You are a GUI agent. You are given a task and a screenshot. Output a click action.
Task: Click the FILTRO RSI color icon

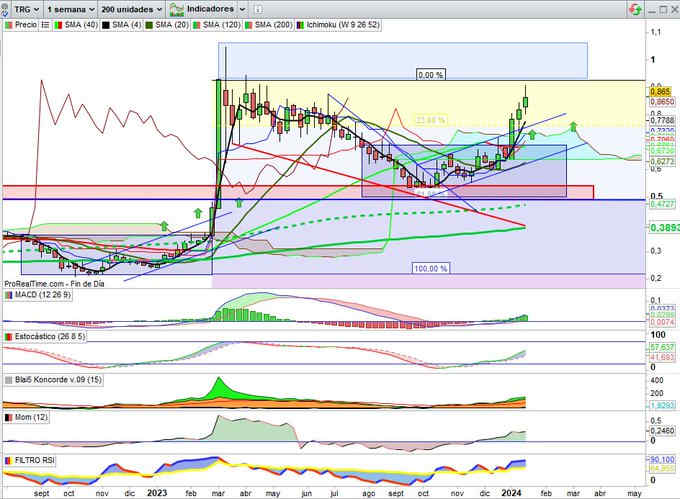8,460
